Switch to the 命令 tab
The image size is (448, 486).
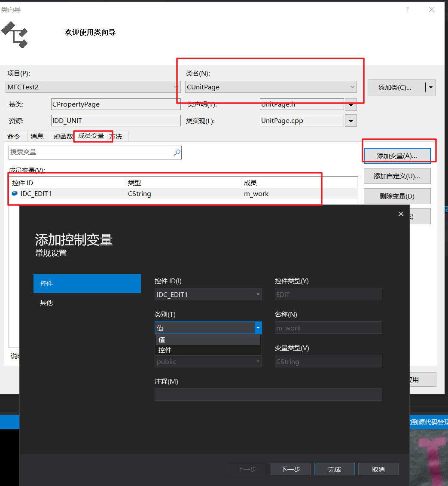(14, 136)
